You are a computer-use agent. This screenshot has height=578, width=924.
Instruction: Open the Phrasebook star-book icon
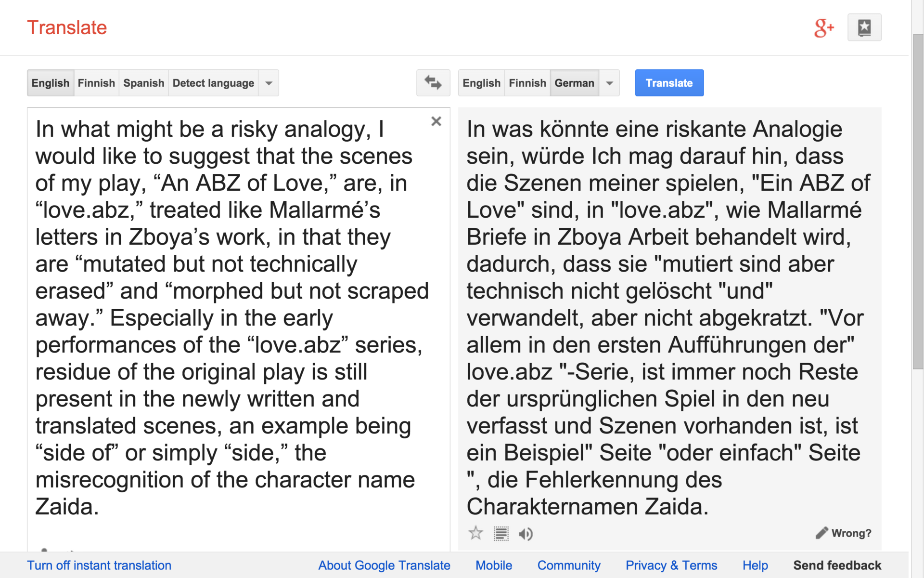(x=864, y=27)
